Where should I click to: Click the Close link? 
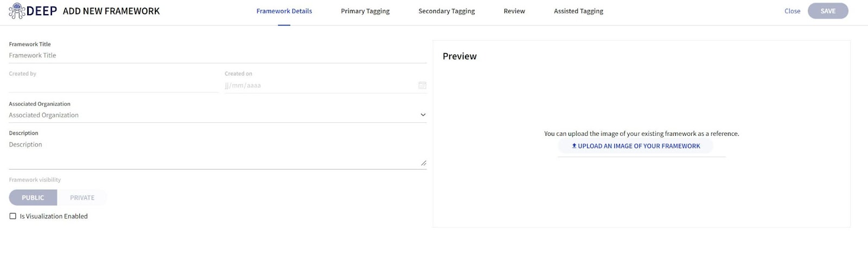pyautogui.click(x=792, y=11)
